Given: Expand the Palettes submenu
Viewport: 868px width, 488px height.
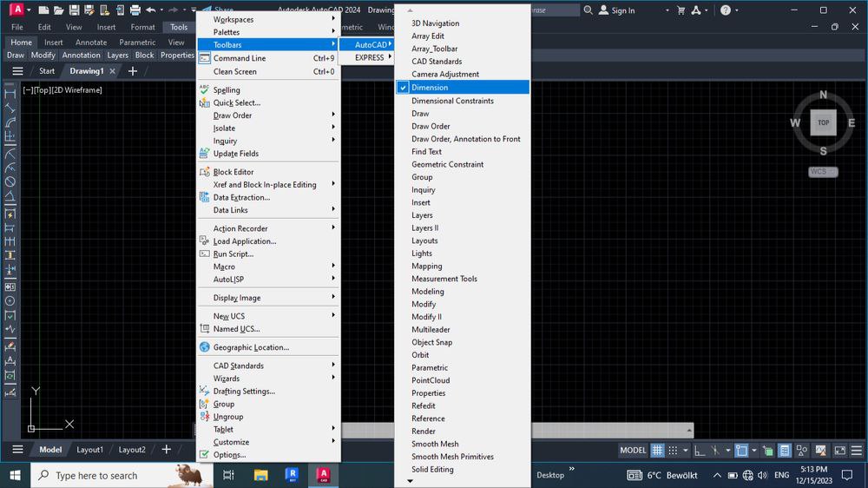Looking at the screenshot, I should pos(268,32).
